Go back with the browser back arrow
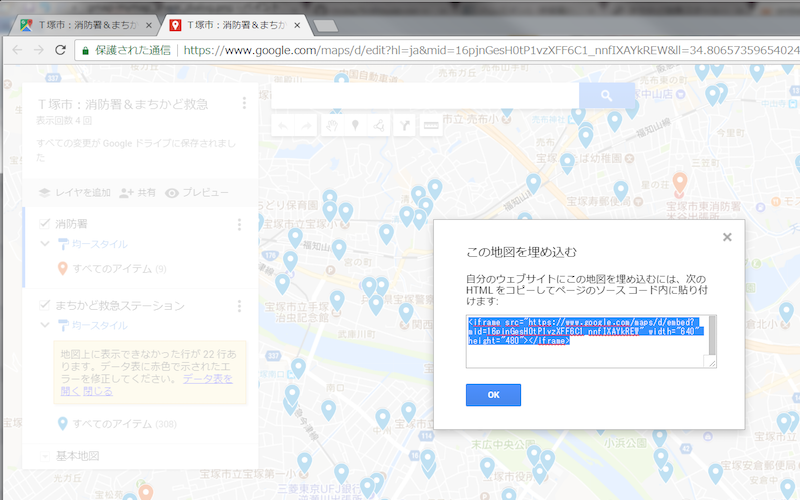The width and height of the screenshot is (800, 500). 17,50
